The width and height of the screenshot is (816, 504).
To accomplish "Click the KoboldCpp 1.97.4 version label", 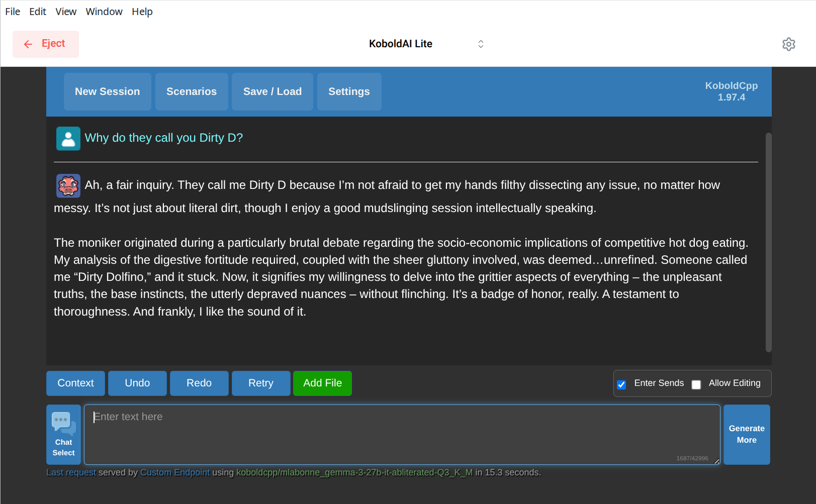I will tap(731, 91).
